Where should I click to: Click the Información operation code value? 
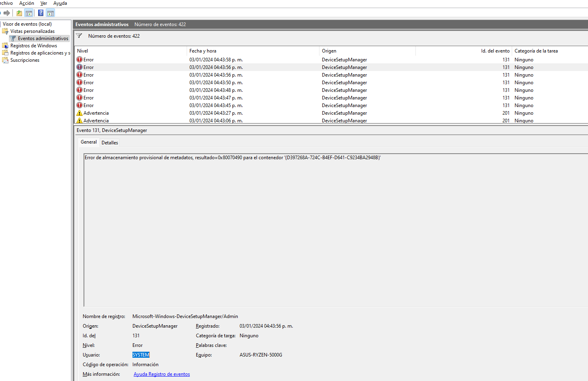pyautogui.click(x=145, y=365)
